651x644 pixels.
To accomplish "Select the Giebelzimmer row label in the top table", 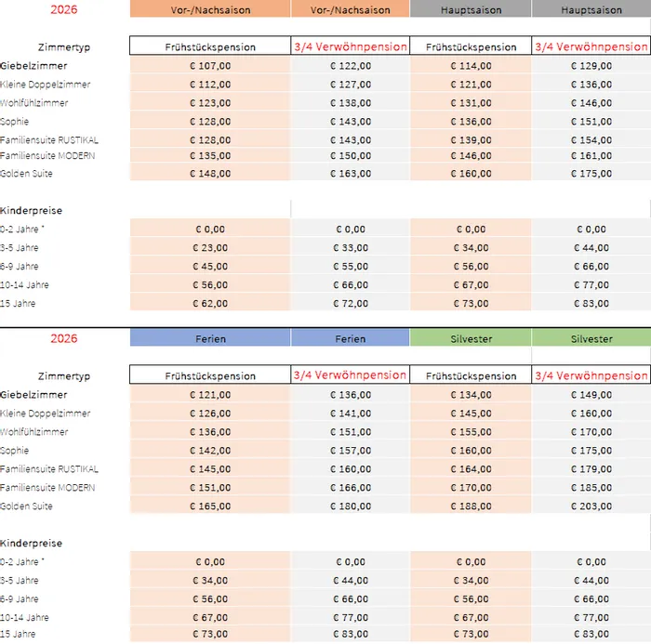I will pyautogui.click(x=33, y=66).
